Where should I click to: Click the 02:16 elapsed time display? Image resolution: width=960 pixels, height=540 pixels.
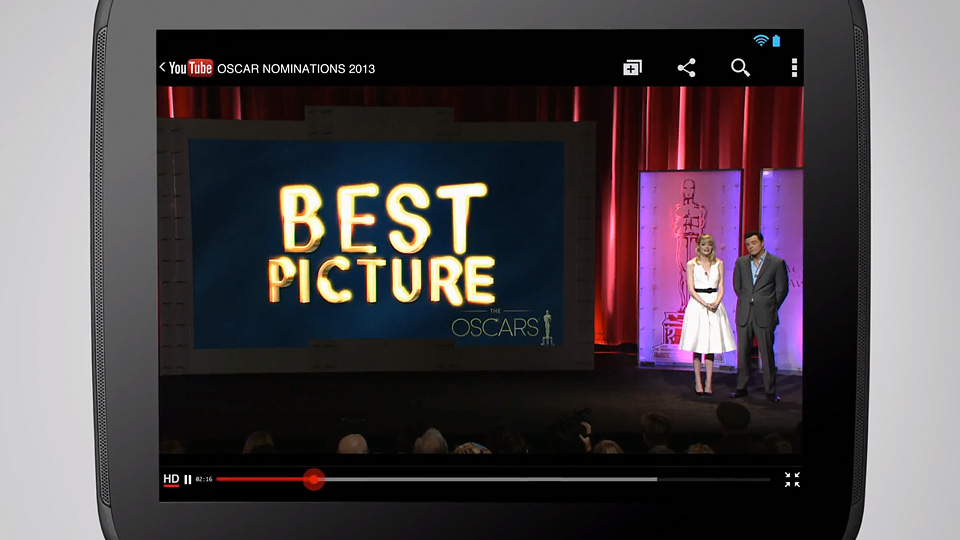[204, 480]
